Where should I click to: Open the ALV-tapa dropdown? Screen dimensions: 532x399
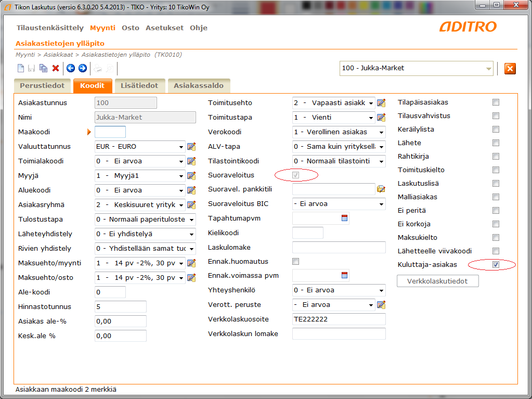pyautogui.click(x=339, y=147)
